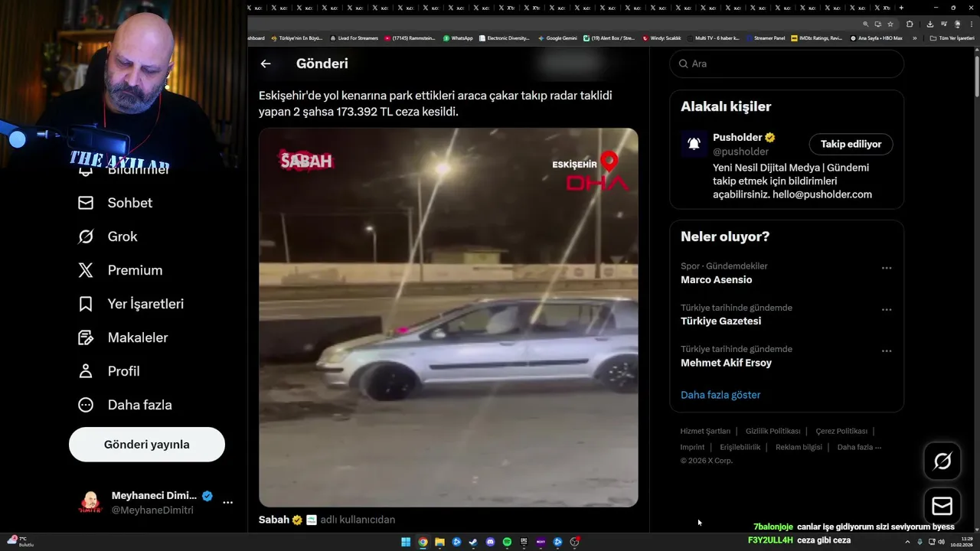
Task: Bookmark this page with the star icon
Action: (890, 24)
